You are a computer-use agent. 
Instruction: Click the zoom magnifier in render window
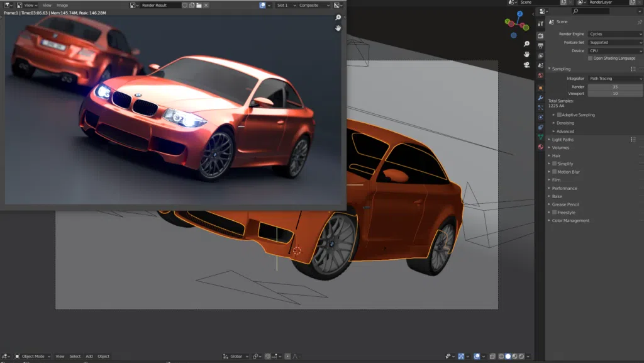tap(338, 18)
